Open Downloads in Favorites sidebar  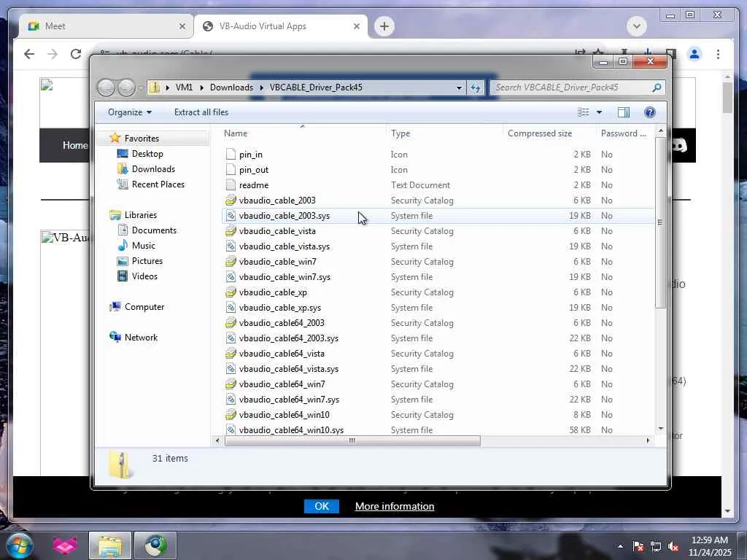(153, 169)
